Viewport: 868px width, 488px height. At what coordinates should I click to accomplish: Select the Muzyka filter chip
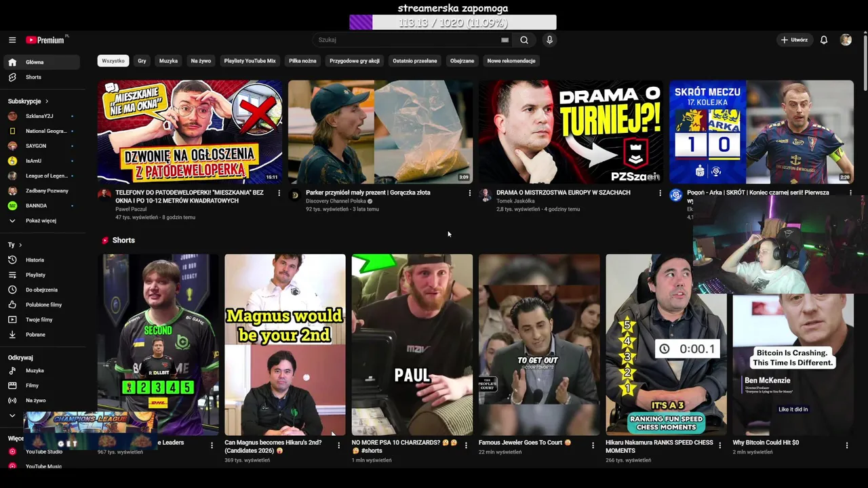pyautogui.click(x=168, y=61)
